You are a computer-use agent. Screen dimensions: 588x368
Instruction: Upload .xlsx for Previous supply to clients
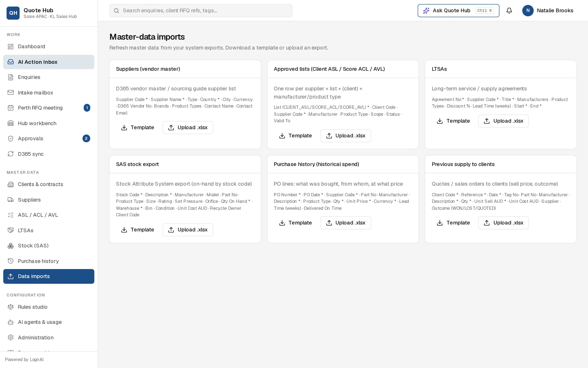coord(504,223)
